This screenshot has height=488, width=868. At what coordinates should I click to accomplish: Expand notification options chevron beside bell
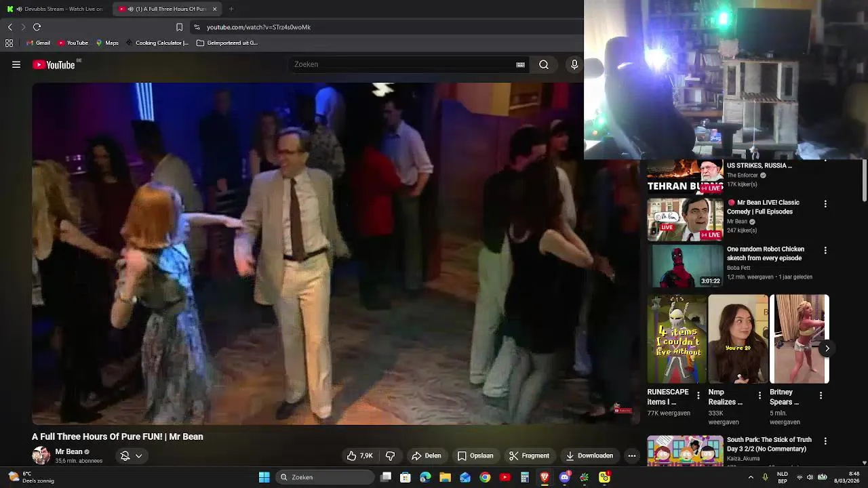(x=139, y=456)
